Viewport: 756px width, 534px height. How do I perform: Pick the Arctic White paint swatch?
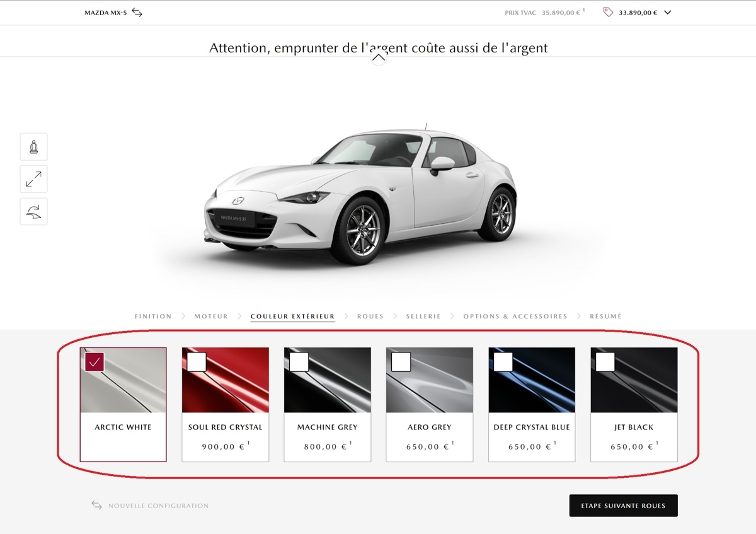click(x=123, y=380)
